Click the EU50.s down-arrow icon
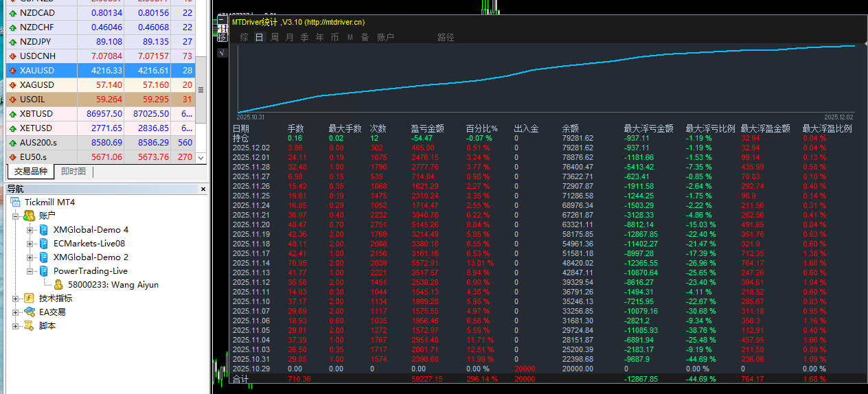This screenshot has width=868, height=394. (x=13, y=157)
